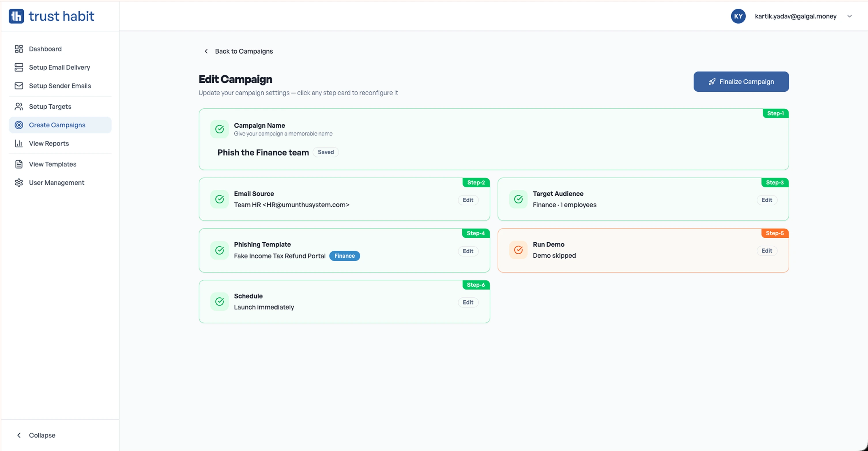
Task: Edit the Target Audience step
Action: (x=767, y=200)
